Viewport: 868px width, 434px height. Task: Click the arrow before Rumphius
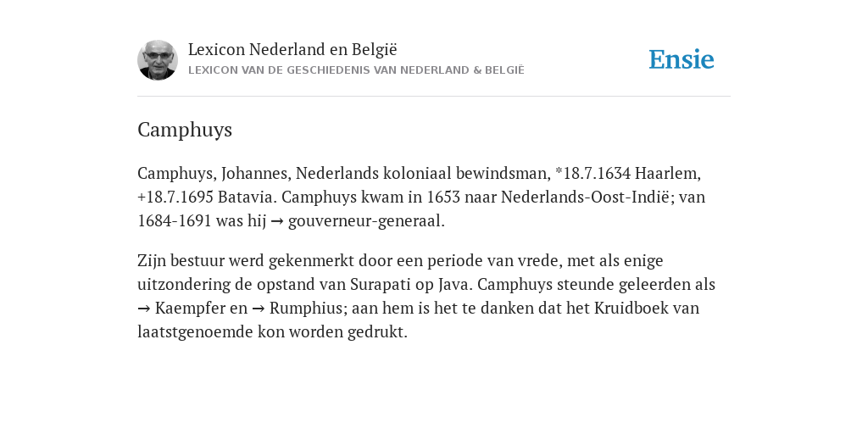pyautogui.click(x=259, y=309)
